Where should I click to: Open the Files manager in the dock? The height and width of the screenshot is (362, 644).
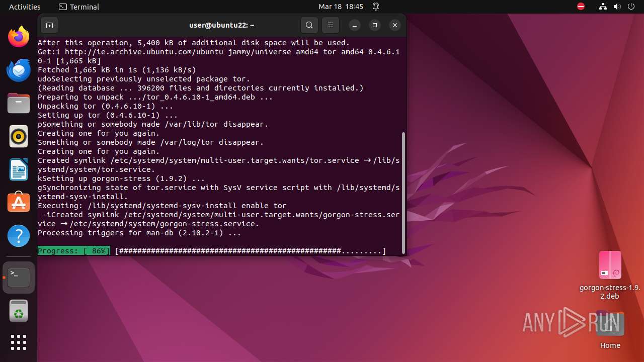point(19,103)
